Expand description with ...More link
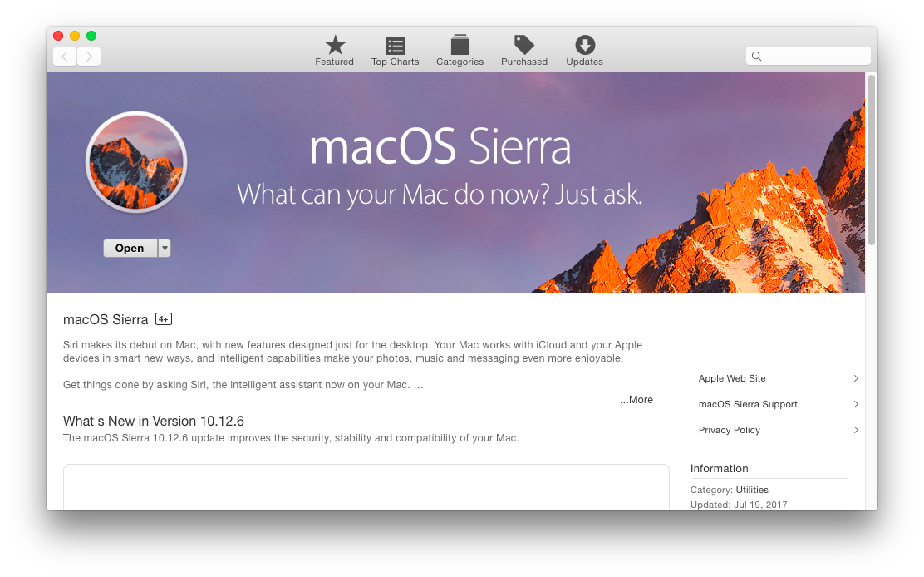 tap(636, 400)
